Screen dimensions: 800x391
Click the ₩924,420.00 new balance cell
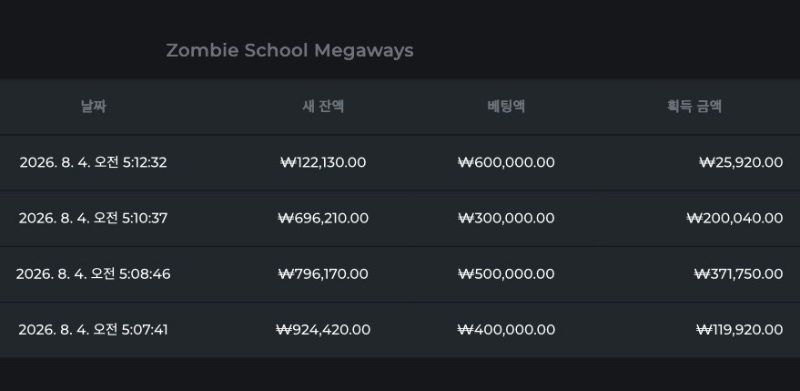click(x=323, y=330)
